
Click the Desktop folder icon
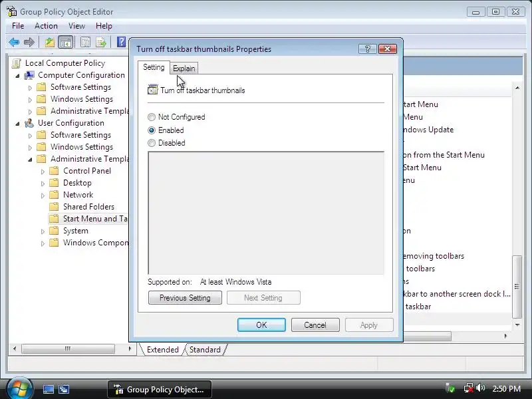[x=54, y=183]
